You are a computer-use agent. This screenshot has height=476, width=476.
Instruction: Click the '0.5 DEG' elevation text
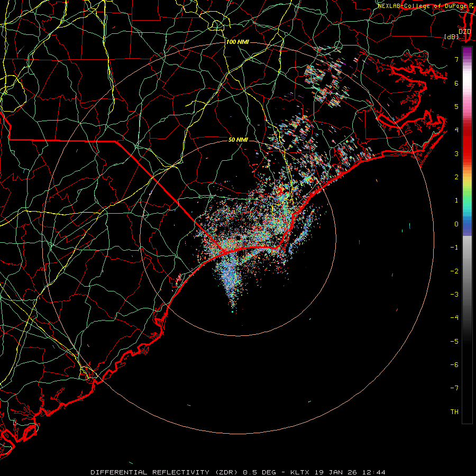point(259,472)
